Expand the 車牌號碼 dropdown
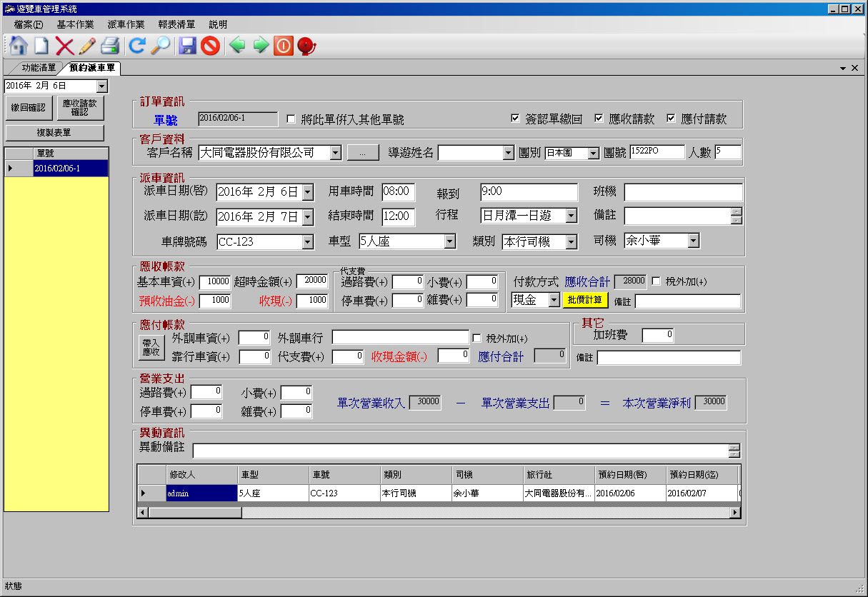868x597 pixels. (308, 242)
